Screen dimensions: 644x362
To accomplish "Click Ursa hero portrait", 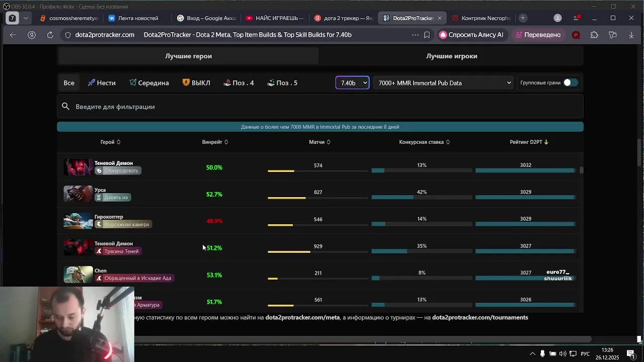I will pyautogui.click(x=78, y=194).
